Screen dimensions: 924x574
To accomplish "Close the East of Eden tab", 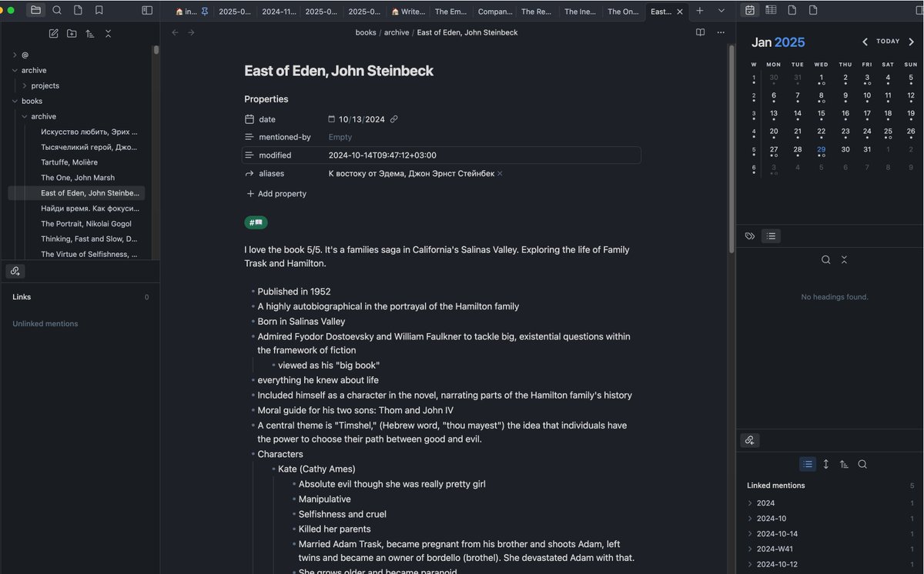I will click(680, 12).
